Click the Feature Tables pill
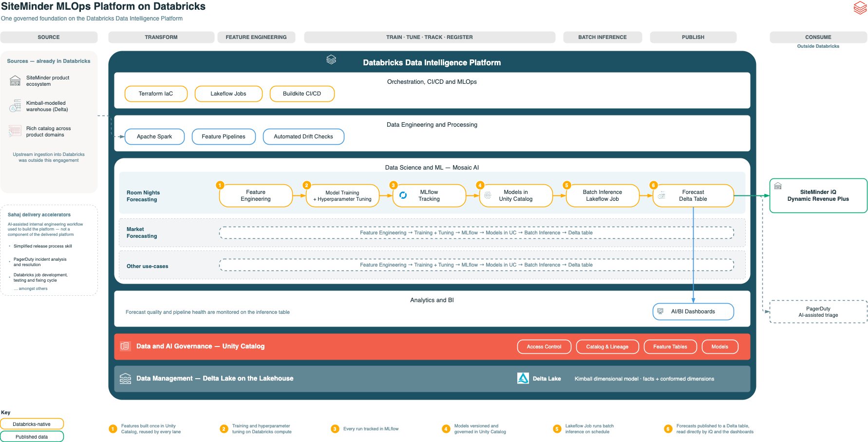This screenshot has height=442, width=868. (x=670, y=346)
